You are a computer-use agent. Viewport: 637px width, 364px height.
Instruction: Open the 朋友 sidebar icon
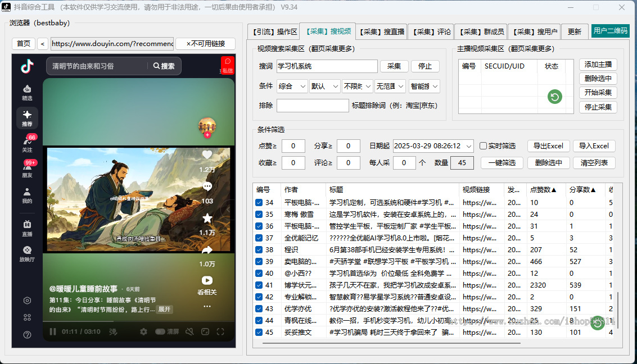click(27, 169)
